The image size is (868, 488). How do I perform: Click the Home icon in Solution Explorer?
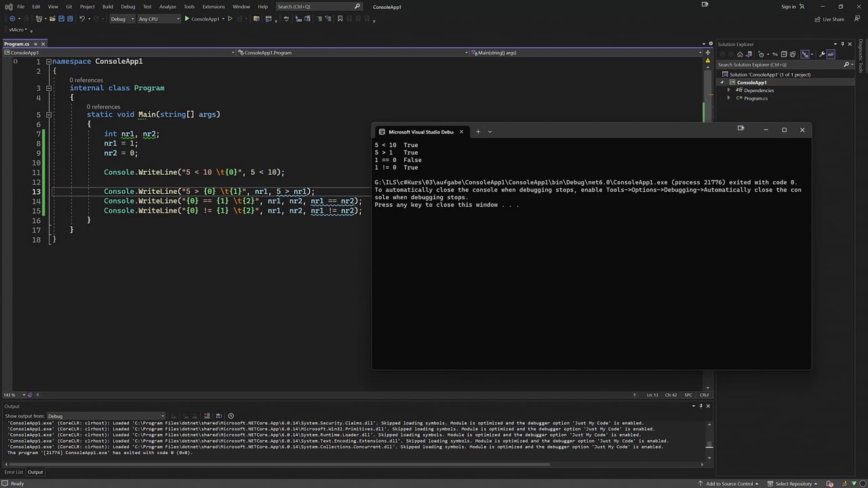point(740,54)
